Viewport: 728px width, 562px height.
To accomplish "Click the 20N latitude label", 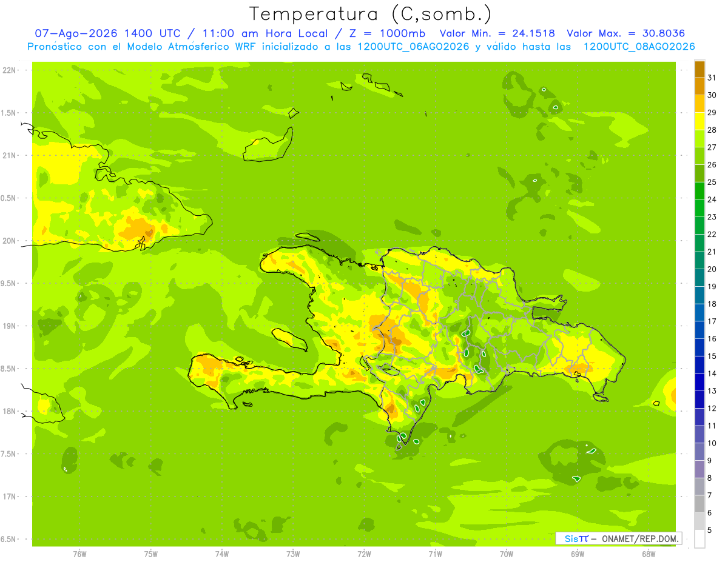I will tap(9, 241).
